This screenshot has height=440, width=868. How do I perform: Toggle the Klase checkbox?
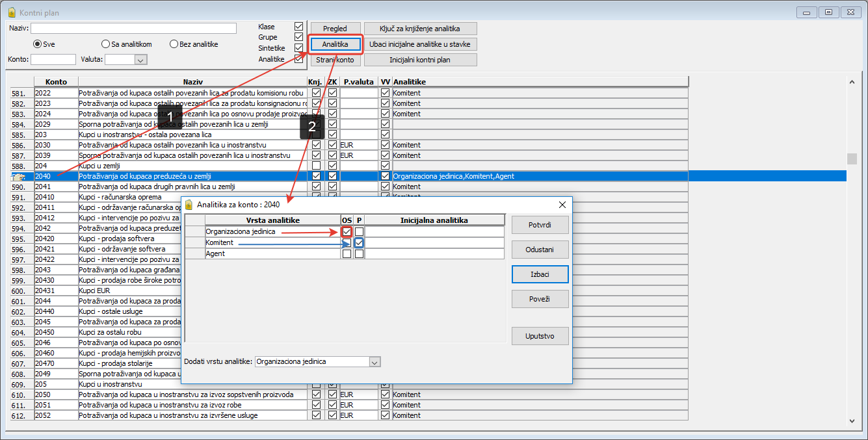pos(298,27)
